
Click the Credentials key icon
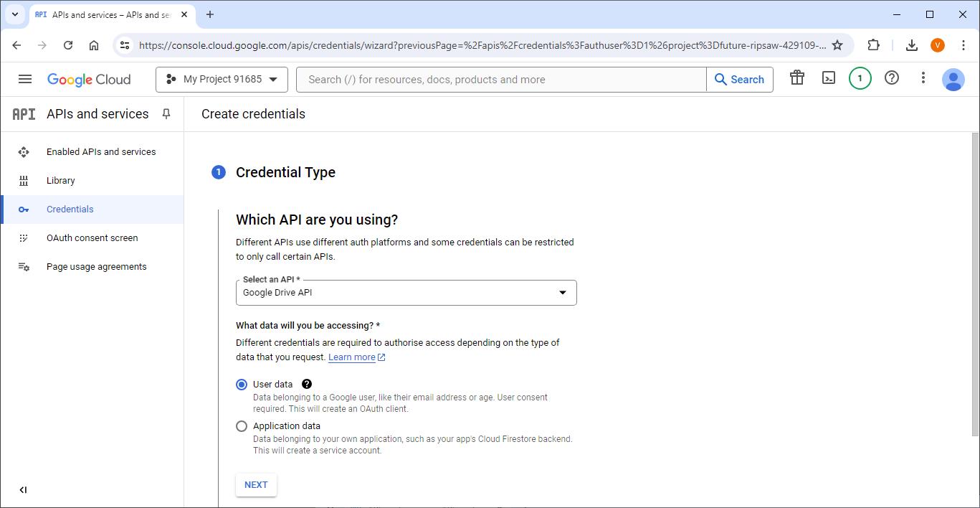24,210
